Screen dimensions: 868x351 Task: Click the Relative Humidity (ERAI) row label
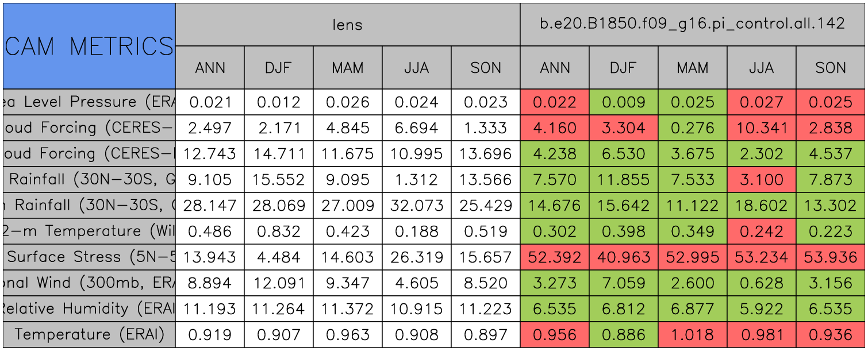(x=89, y=308)
